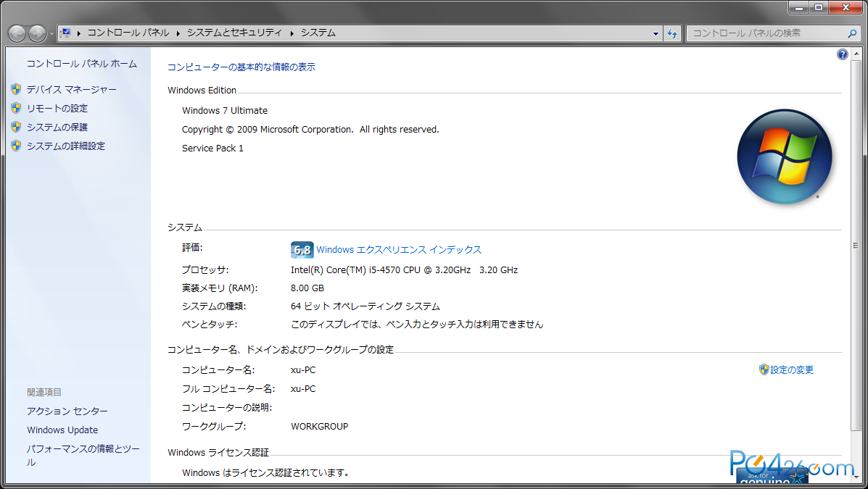Image resolution: width=868 pixels, height=489 pixels.
Task: Click the Intel(R) Core(TM) i5-4570 processor value
Action: [x=404, y=270]
